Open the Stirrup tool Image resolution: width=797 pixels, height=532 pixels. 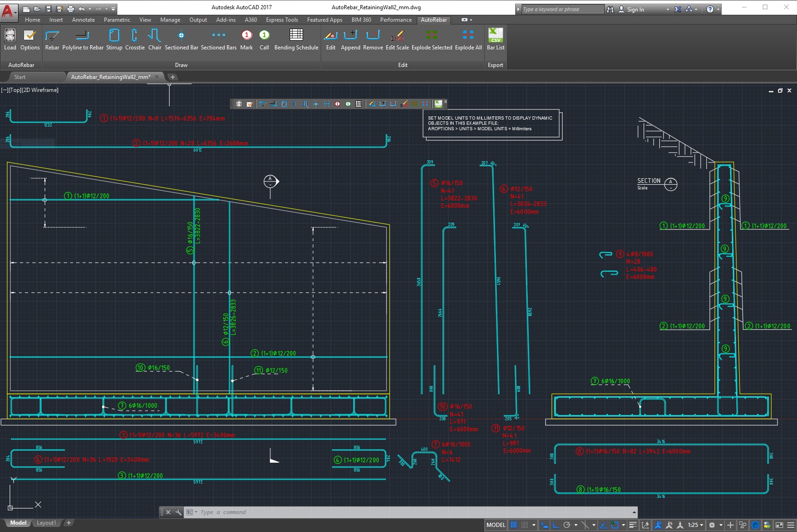[x=114, y=39]
